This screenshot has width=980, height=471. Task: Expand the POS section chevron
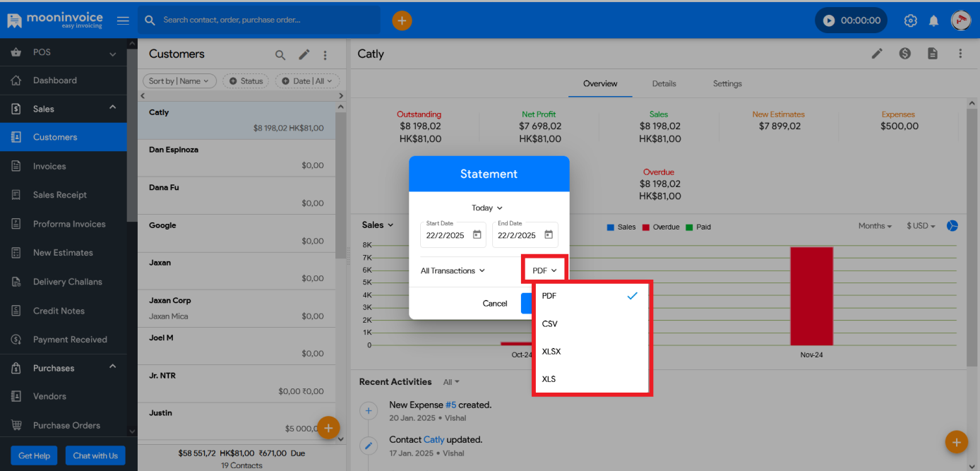(x=113, y=54)
